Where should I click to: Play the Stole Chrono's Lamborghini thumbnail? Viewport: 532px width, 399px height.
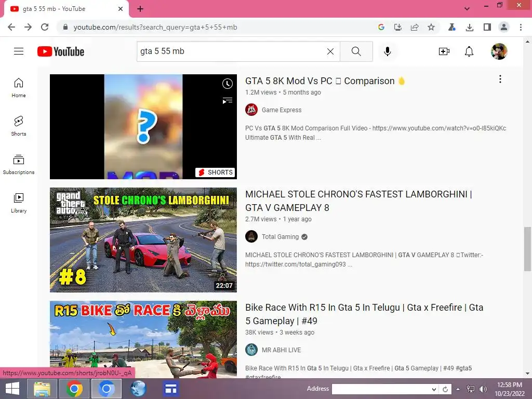(x=143, y=240)
